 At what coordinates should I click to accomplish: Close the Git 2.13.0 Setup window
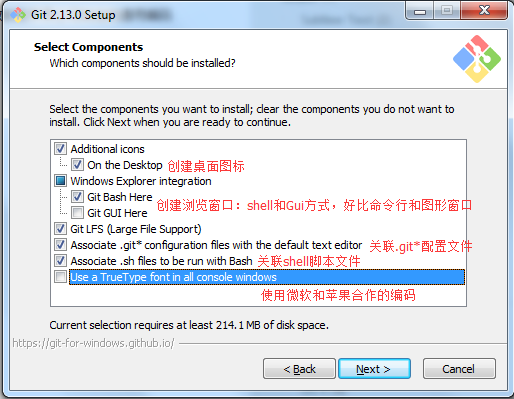click(x=484, y=11)
